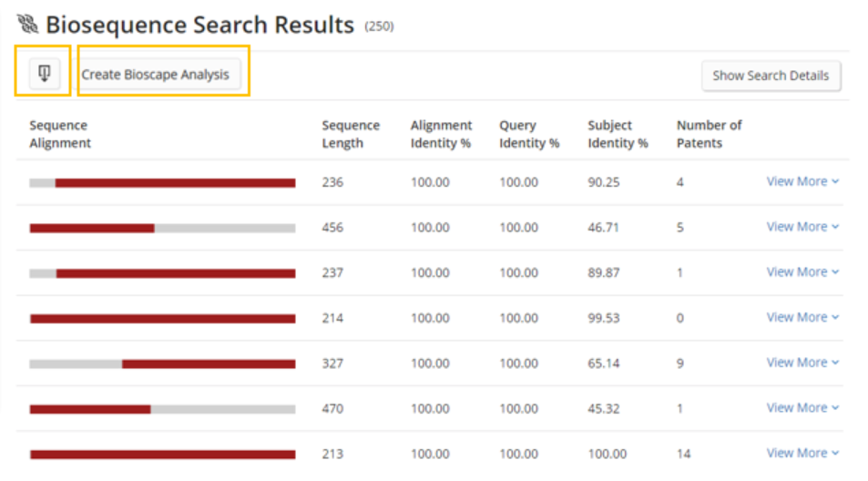Open Show Search Details
Viewport: 868px width, 481px height.
click(x=771, y=76)
